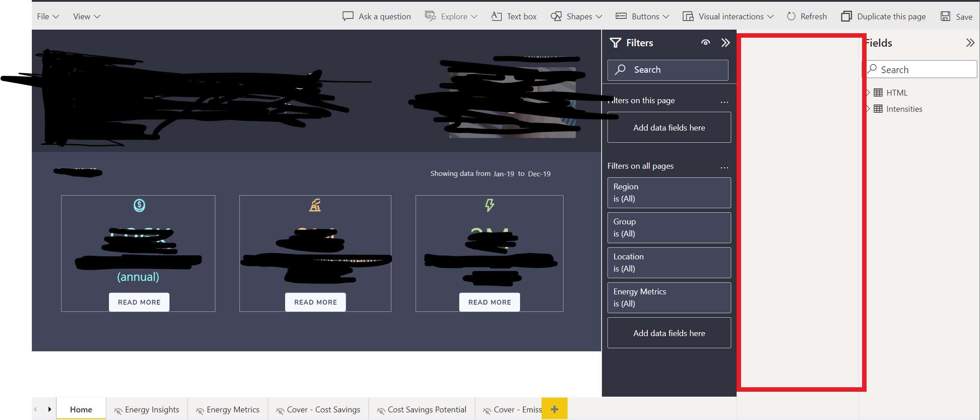Click READ MORE on the annual card
Screen dimensions: 980x420
pyautogui.click(x=139, y=302)
